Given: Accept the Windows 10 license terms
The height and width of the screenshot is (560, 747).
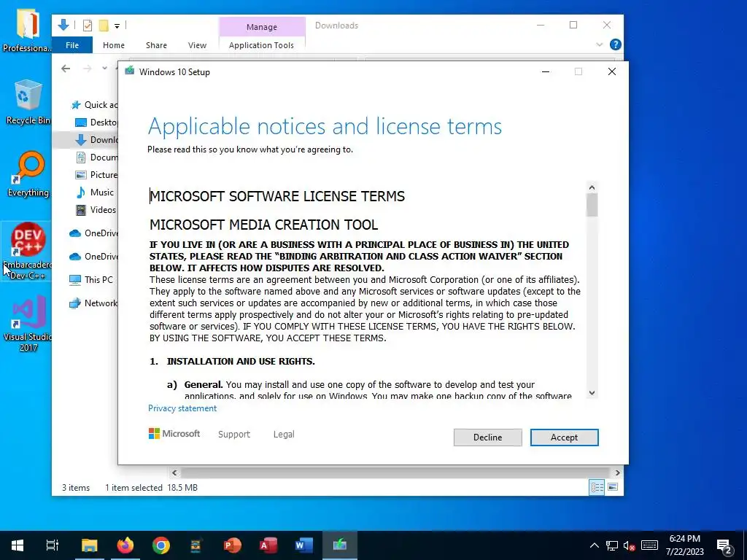Looking at the screenshot, I should coord(564,437).
